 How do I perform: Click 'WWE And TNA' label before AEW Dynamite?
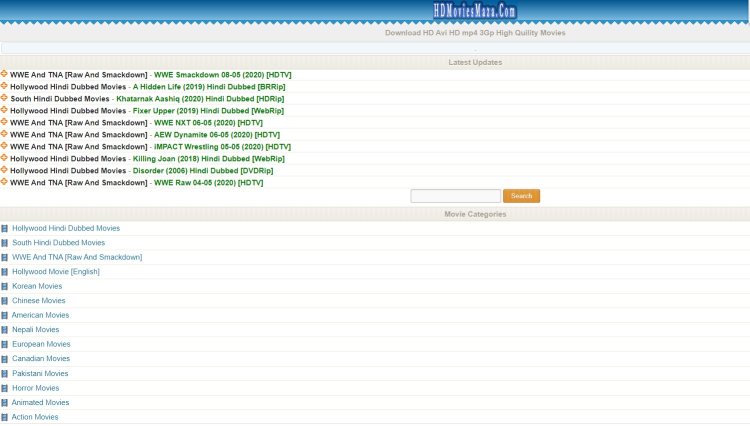(x=78, y=135)
